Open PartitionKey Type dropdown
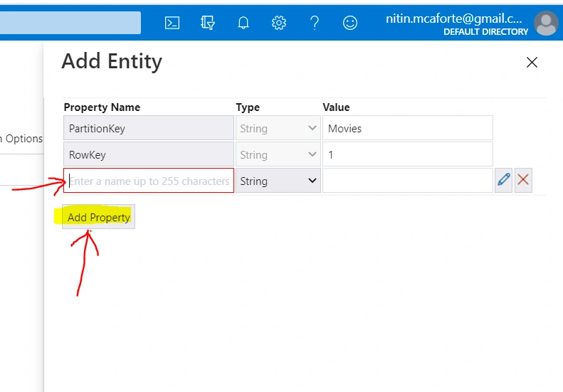563x392 pixels. (x=278, y=128)
